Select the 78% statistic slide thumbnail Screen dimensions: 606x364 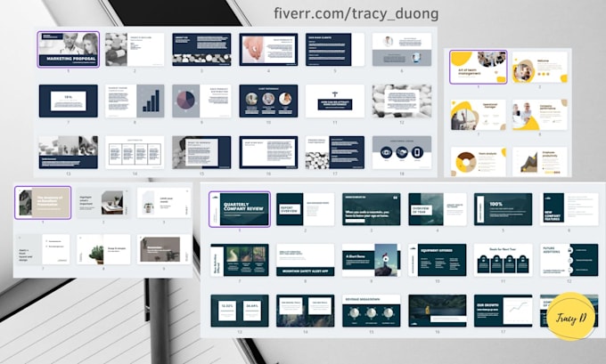click(x=69, y=101)
